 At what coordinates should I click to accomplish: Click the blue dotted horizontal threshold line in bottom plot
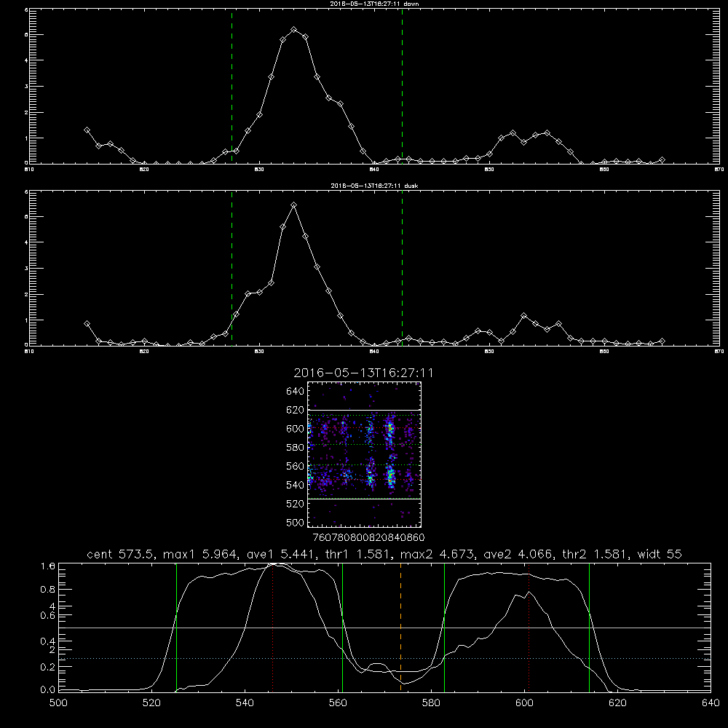tap(384, 658)
